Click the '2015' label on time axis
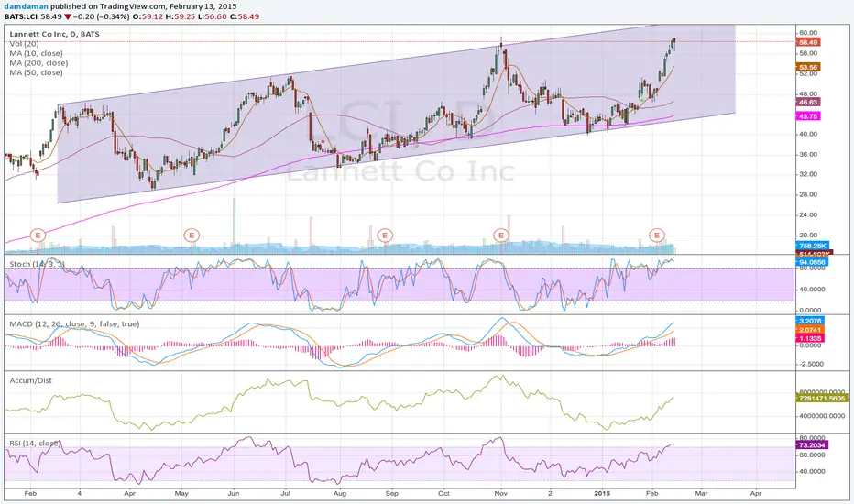 pos(602,494)
